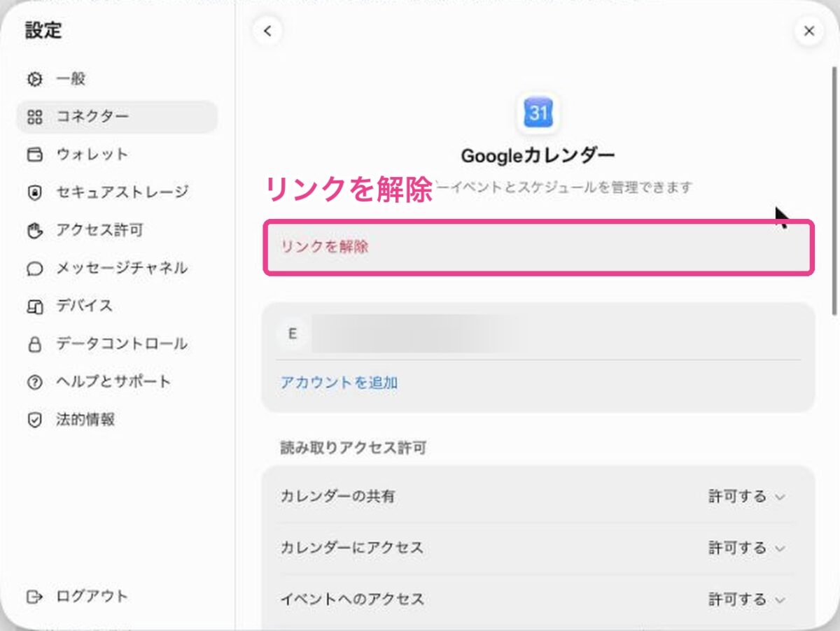Screen dimensions: 840x631
Task: Open アクセス許可 settings
Action: coord(117,230)
